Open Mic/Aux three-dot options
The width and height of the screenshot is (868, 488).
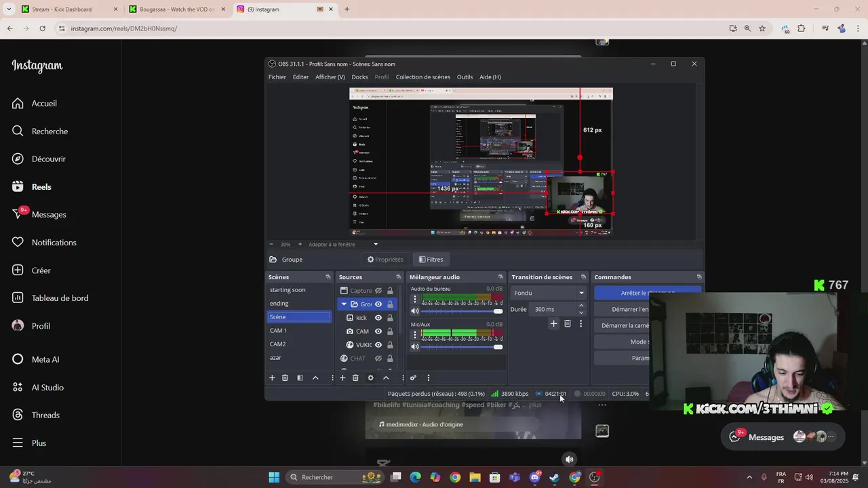click(415, 335)
